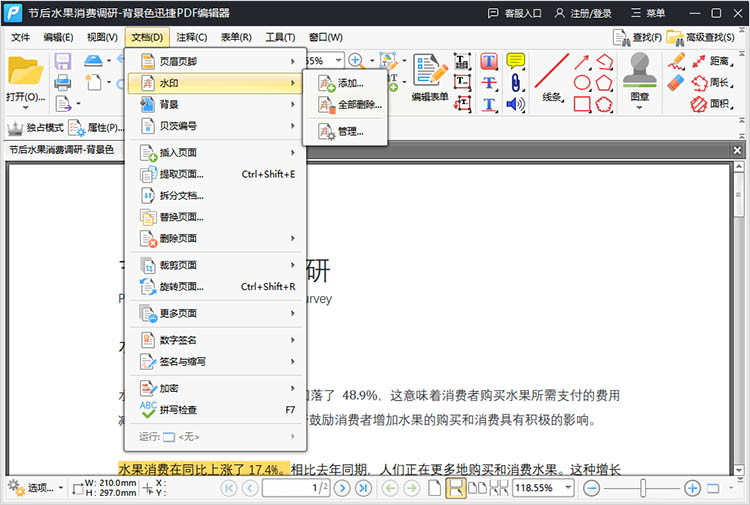The width and height of the screenshot is (750, 505).
Task: Select the red 线条 line tool
Action: click(551, 77)
